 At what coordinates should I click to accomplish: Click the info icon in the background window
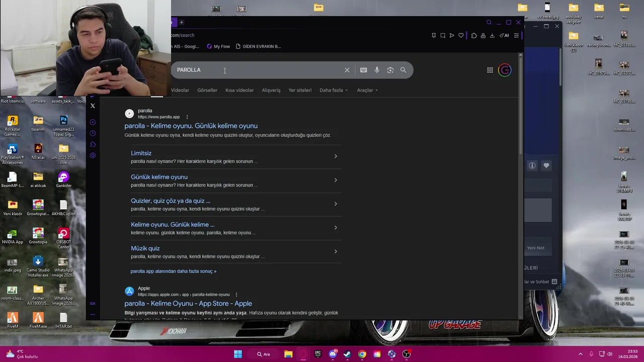(x=532, y=165)
